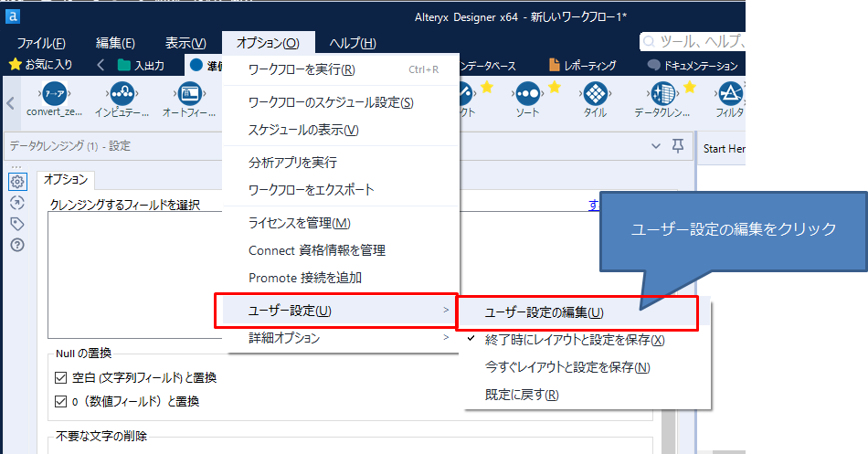Screen dimensions: 868x454
Task: Click favorite star beside データクレン tool
Action: pyautogui.click(x=690, y=87)
